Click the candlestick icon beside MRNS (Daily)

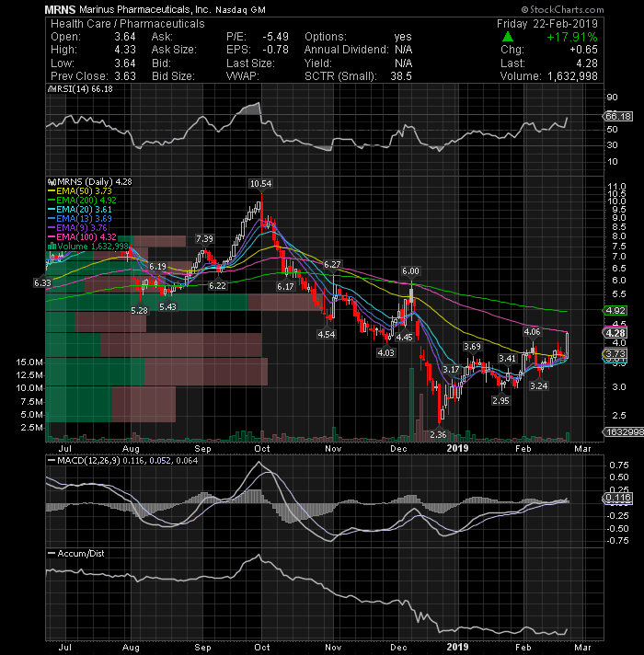click(x=52, y=182)
